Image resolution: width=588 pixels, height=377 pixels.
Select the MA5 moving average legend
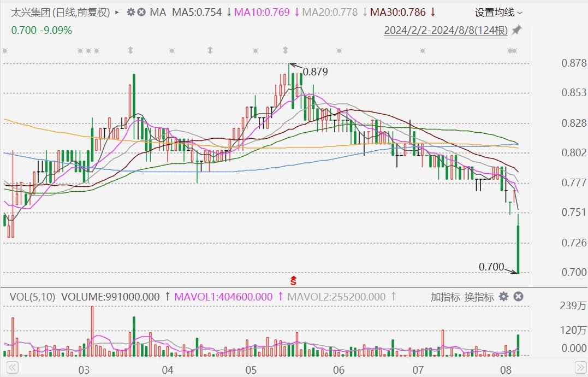coord(198,12)
